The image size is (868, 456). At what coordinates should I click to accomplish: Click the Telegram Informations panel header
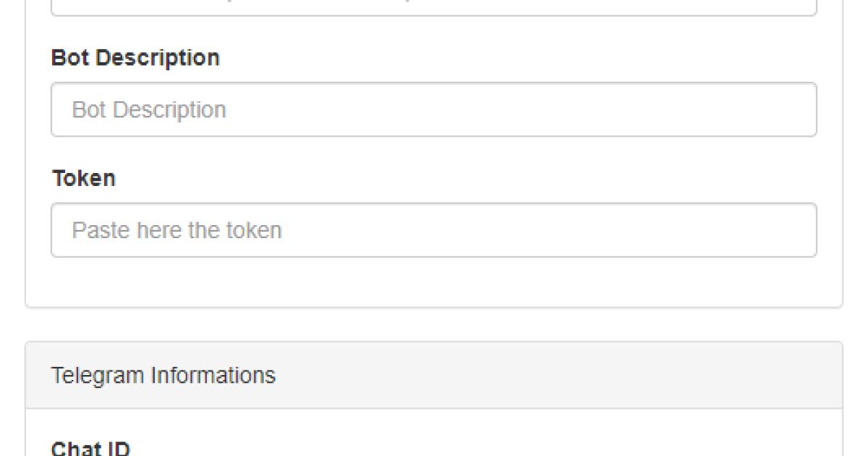[x=434, y=376]
